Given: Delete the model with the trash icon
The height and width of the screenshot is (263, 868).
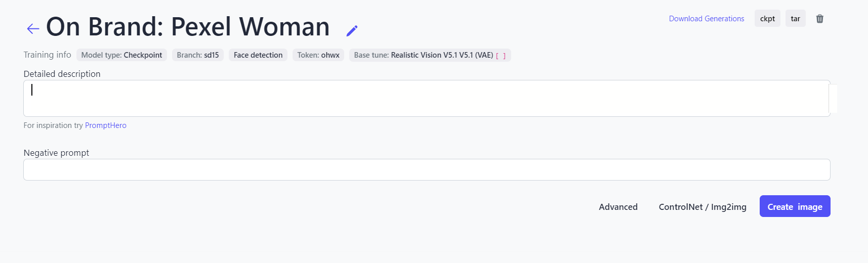Looking at the screenshot, I should click(819, 19).
